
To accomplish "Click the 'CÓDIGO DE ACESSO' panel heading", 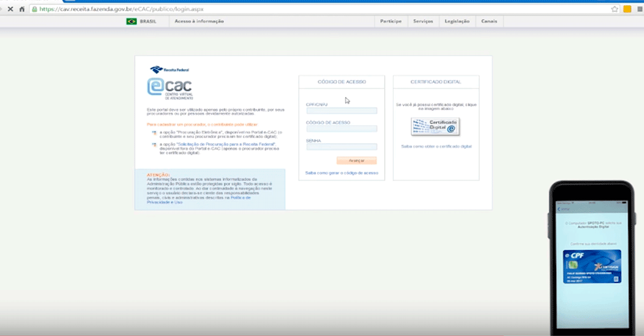I will coord(342,82).
